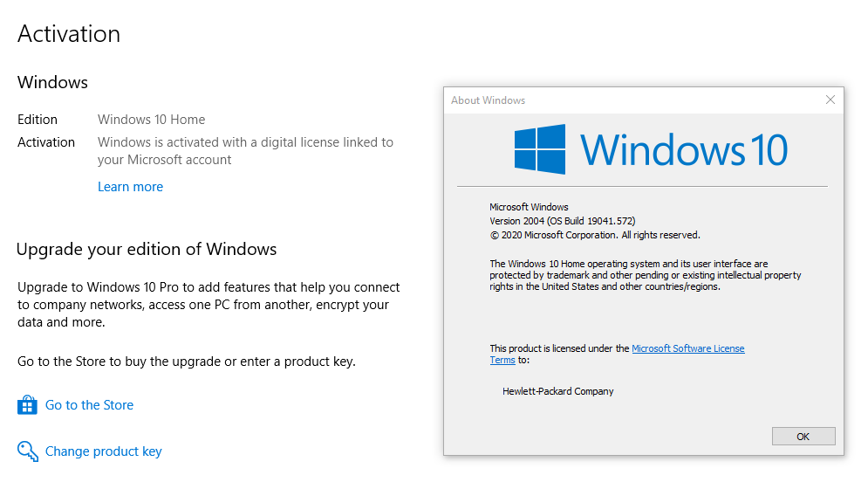Click the About Windows title bar

611,100
